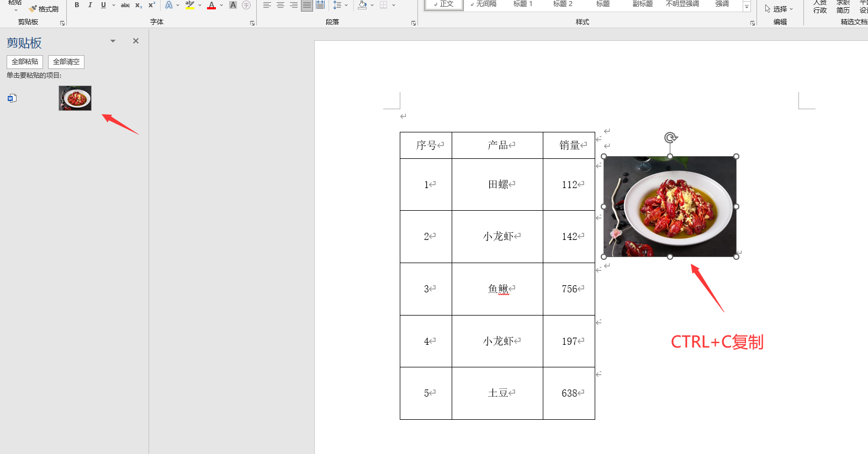Open the 选择 (Select) dropdown
This screenshot has width=868, height=454.
coord(779,9)
